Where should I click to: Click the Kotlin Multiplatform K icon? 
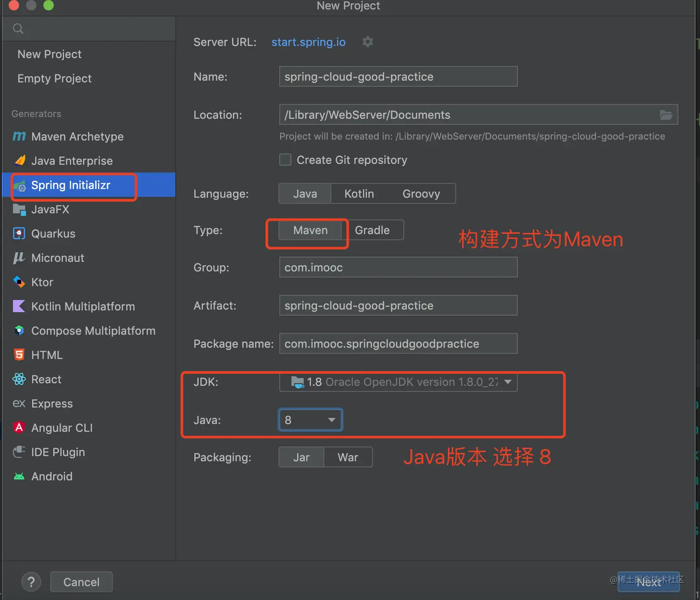[x=19, y=306]
